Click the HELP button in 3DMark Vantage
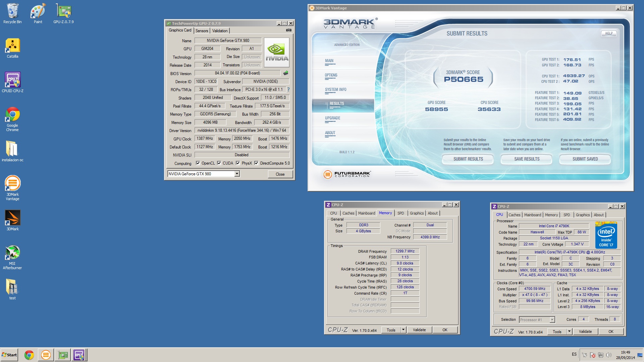Viewport: 644px width, 362px height. tap(609, 34)
